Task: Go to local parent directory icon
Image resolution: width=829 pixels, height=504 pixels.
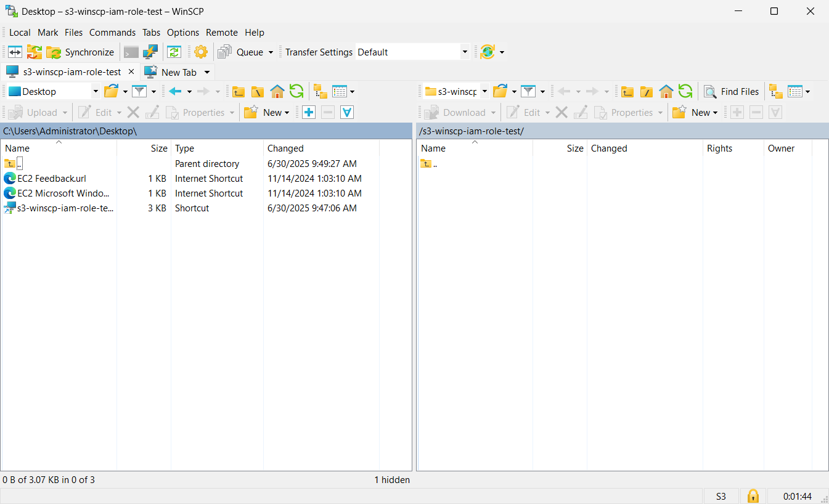Action: click(239, 92)
